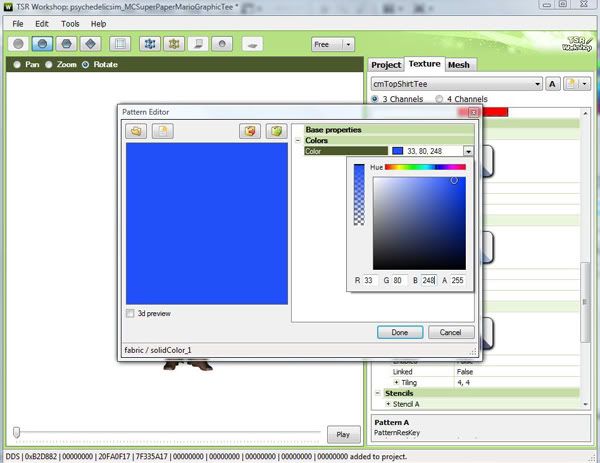Click the flat tray toolbar icon
Viewport: 600px width, 463px height.
252,44
